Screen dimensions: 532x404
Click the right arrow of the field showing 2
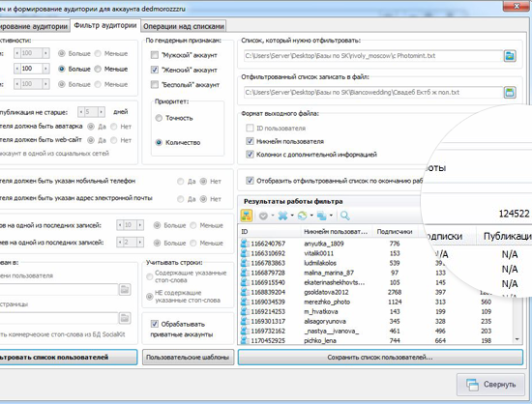click(x=140, y=243)
